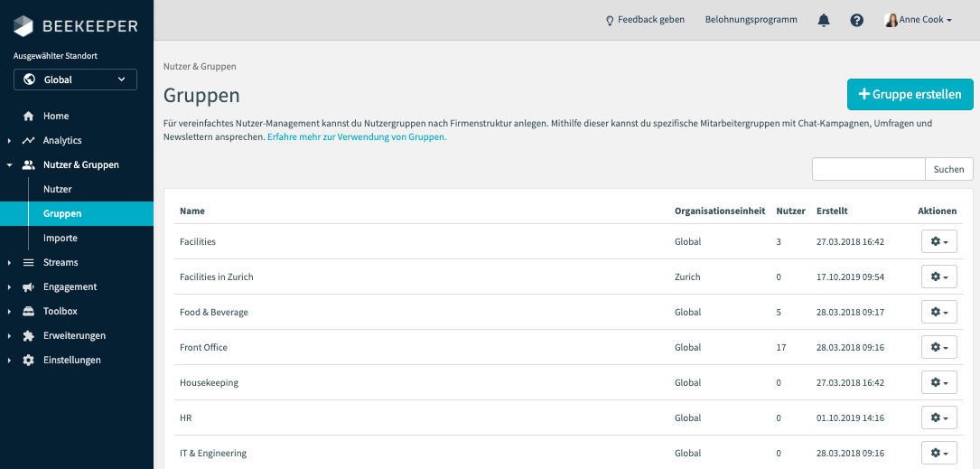The height and width of the screenshot is (469, 980).
Task: Select the HR group name
Action: (185, 417)
